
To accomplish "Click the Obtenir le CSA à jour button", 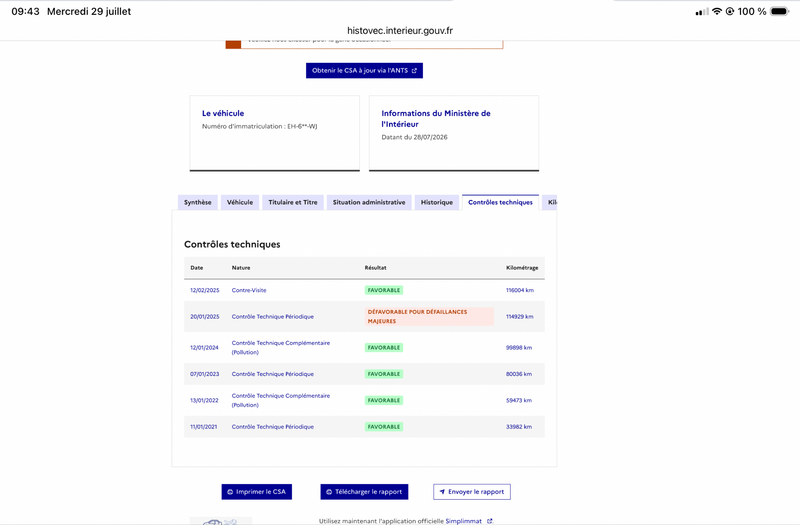I will tap(364, 70).
